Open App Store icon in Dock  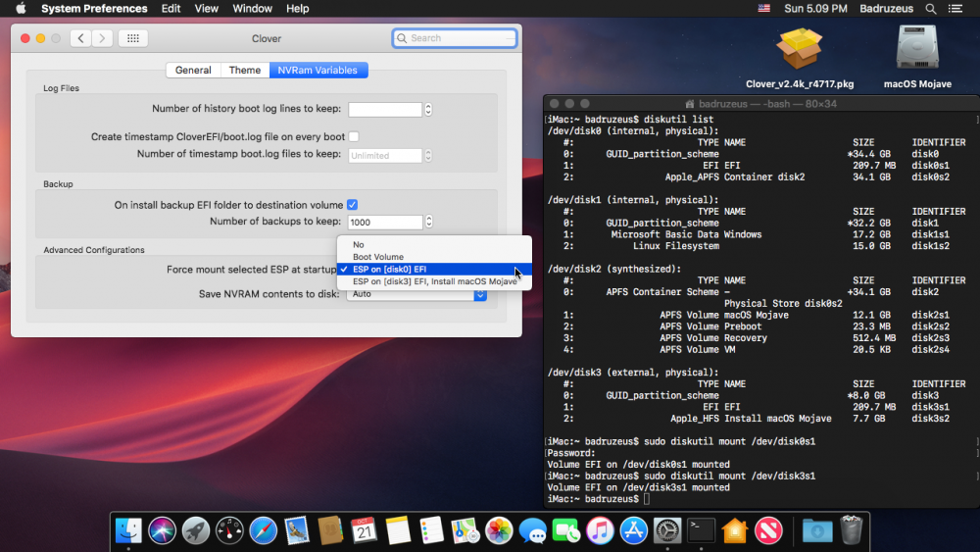(x=634, y=530)
